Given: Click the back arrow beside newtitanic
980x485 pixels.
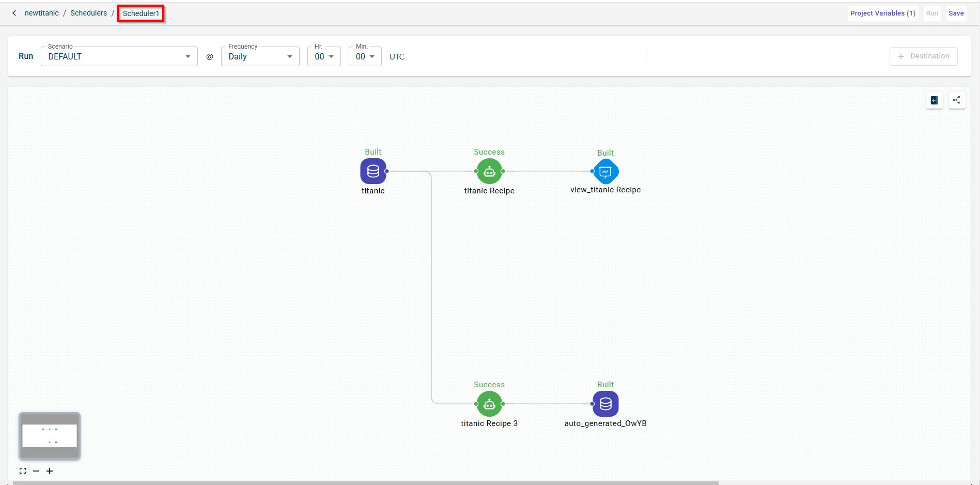Looking at the screenshot, I should pos(14,13).
